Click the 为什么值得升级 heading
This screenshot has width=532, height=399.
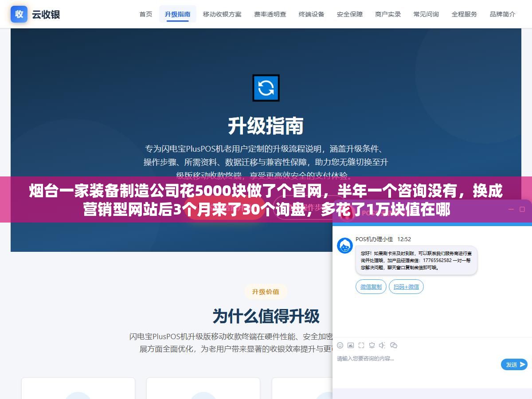[x=266, y=317]
